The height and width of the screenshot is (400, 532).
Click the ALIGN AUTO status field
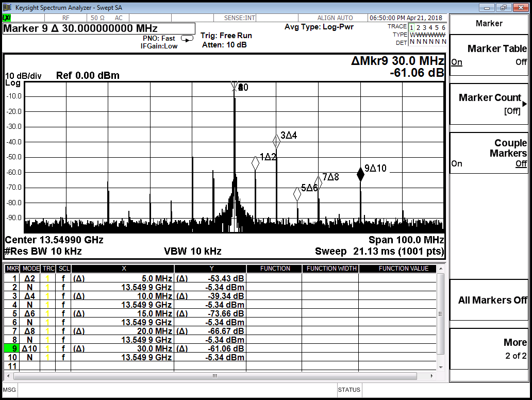tap(335, 18)
